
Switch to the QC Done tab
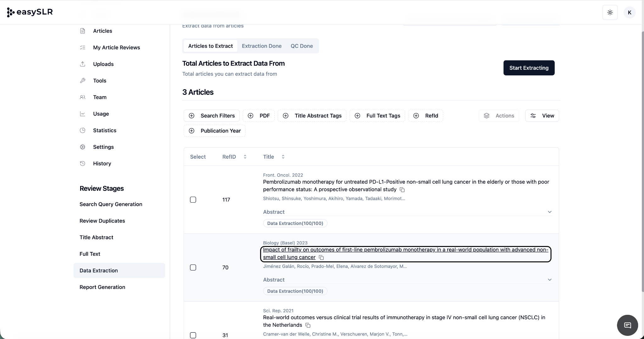(x=301, y=46)
